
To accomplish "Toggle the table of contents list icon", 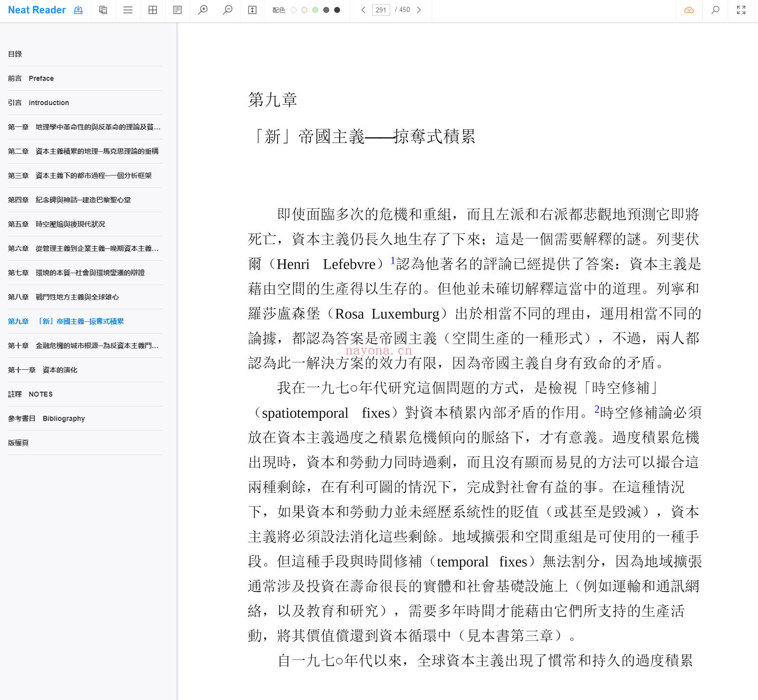I will 128,10.
